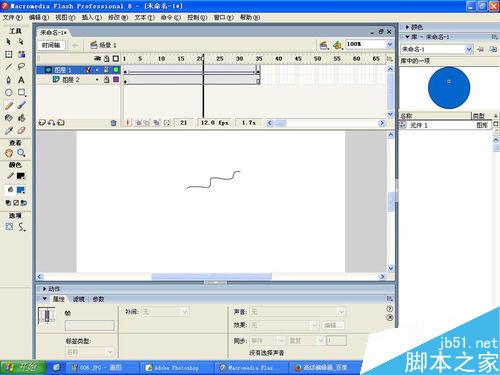Click the Edit Symbols icon

[x=338, y=45]
